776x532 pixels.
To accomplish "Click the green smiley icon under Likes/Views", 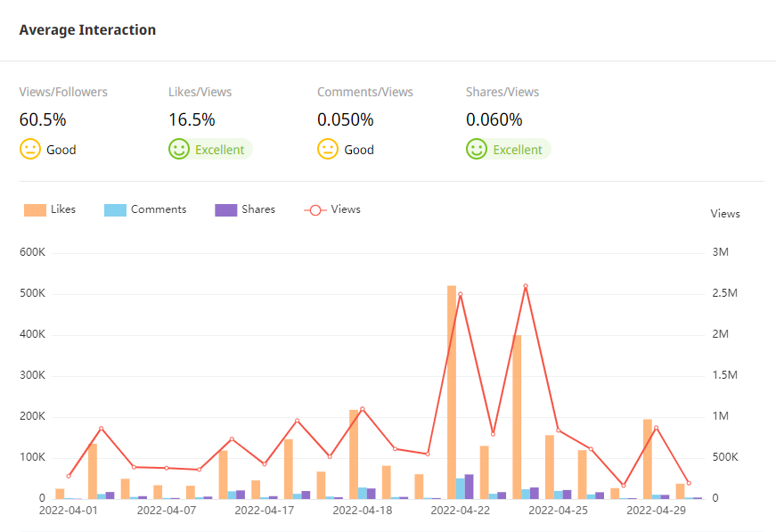I will coord(179,149).
